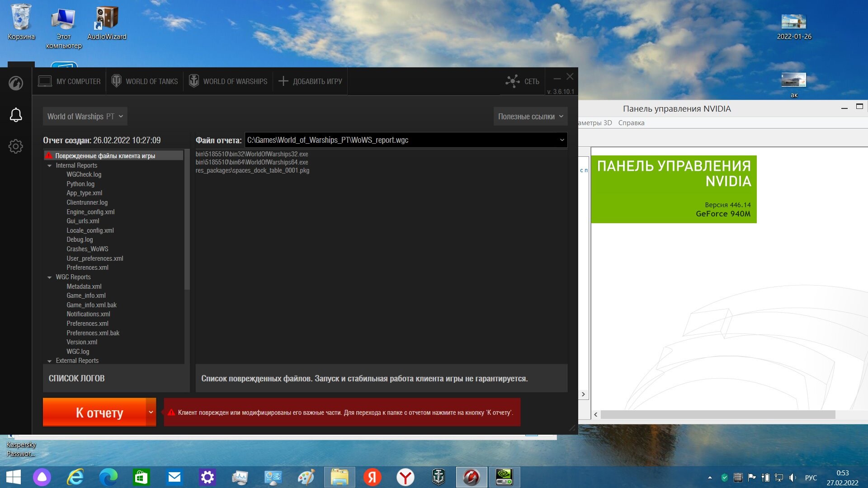Screen dimensions: 868x488
Task: Select the World of Tanks tab
Action: 145,81
